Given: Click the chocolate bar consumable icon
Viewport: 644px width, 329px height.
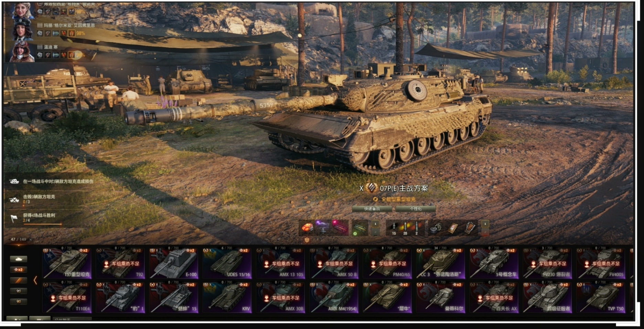Looking at the screenshot, I should (x=470, y=228).
